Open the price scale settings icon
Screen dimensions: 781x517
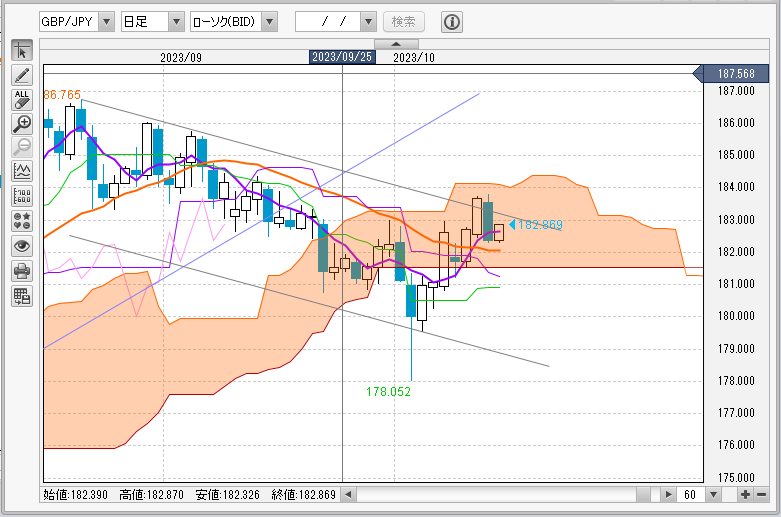(22, 196)
